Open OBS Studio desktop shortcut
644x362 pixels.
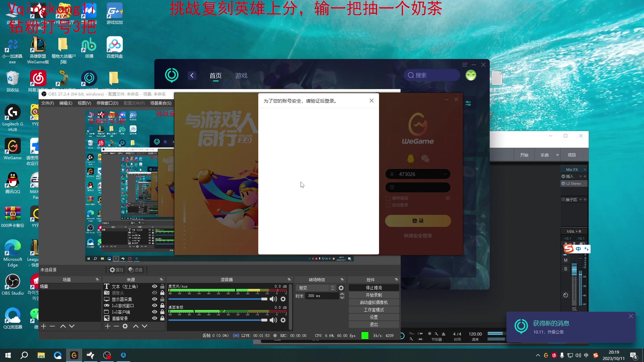click(13, 285)
